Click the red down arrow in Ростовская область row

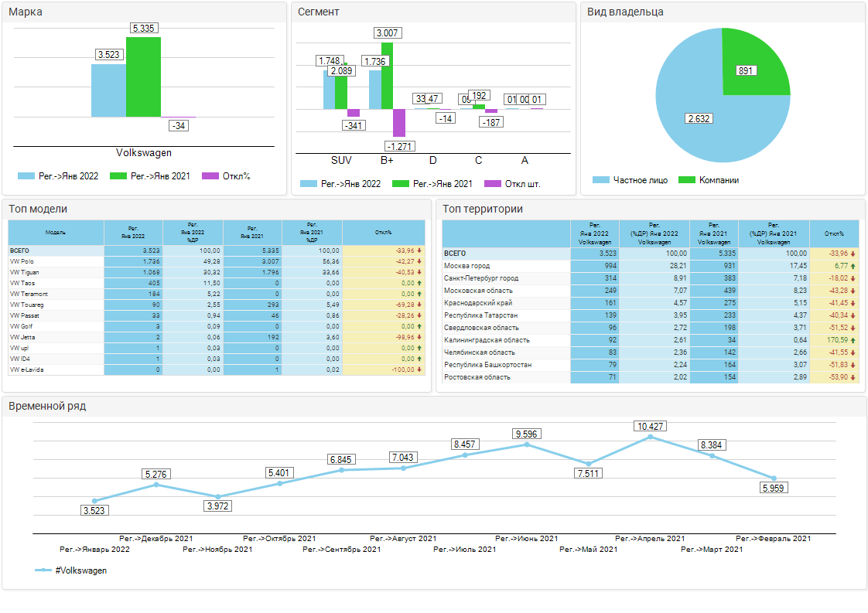(x=853, y=377)
